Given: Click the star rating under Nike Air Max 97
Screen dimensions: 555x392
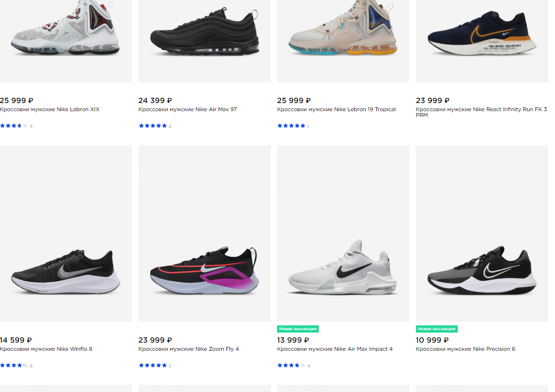Looking at the screenshot, I should [x=153, y=126].
